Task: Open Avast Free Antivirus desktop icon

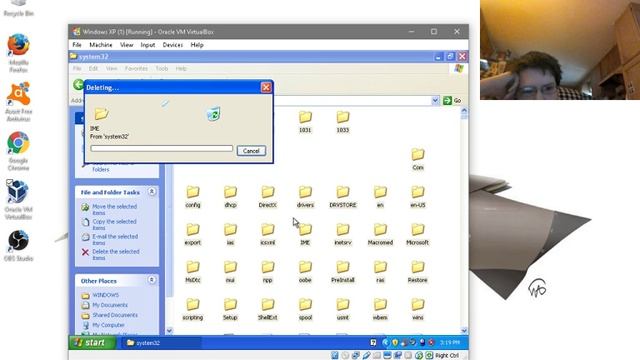Action: pos(18,102)
